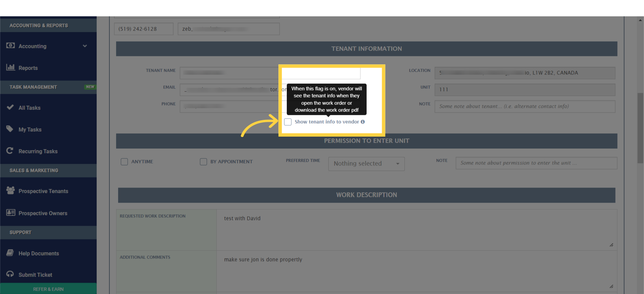The width and height of the screenshot is (644, 294).
Task: Click the NEW badge beside Task Management
Action: [90, 87]
